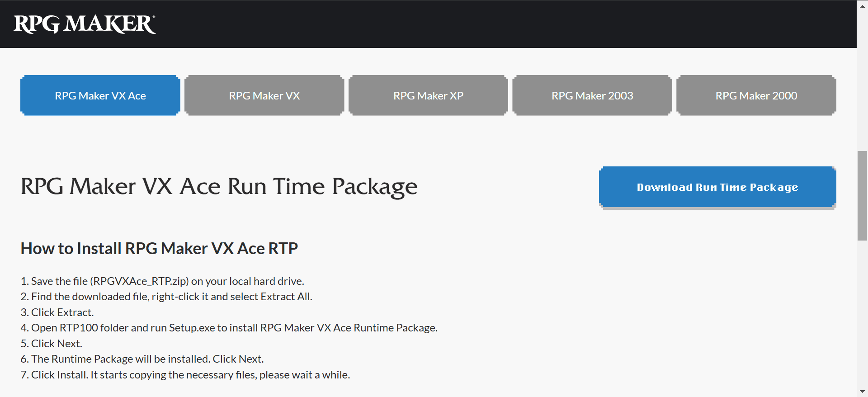Click the RPG Maker logo
This screenshot has width=868, height=397.
(85, 24)
